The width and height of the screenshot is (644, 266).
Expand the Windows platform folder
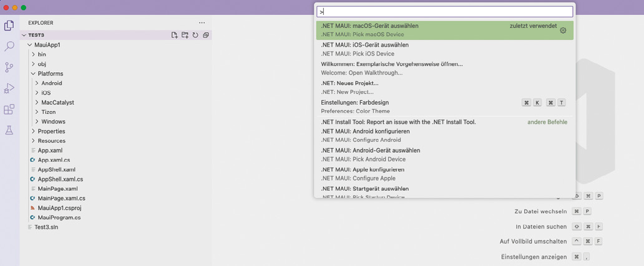(37, 121)
